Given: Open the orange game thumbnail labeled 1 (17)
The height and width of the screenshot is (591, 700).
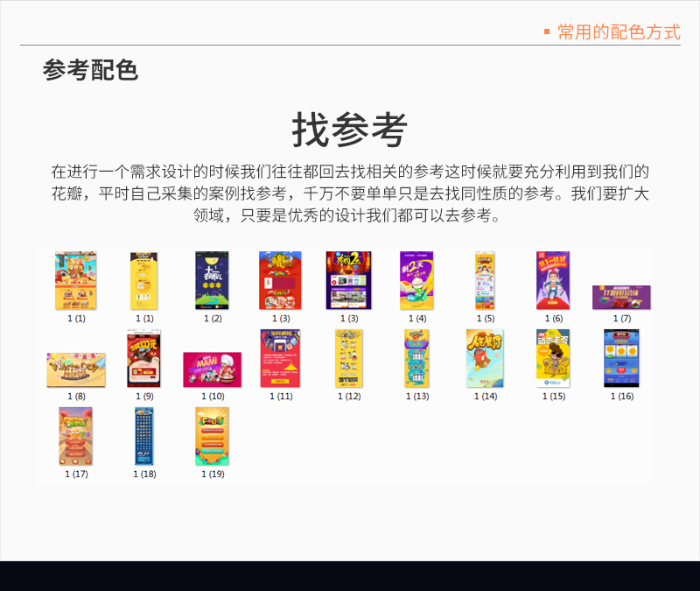Looking at the screenshot, I should [76, 436].
